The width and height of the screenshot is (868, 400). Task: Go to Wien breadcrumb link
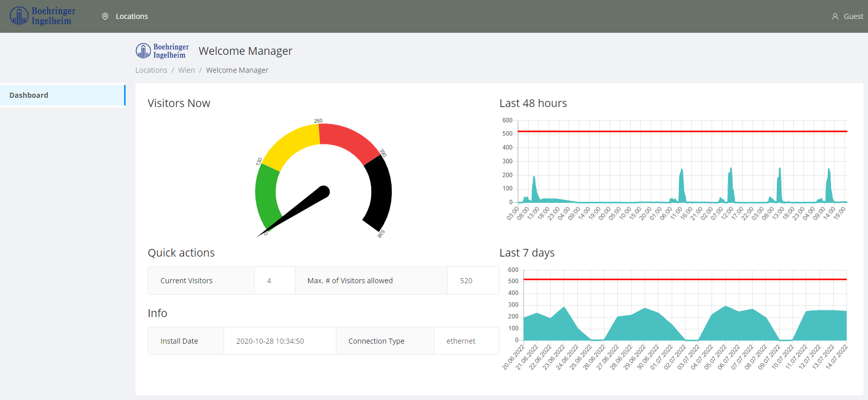[x=187, y=70]
